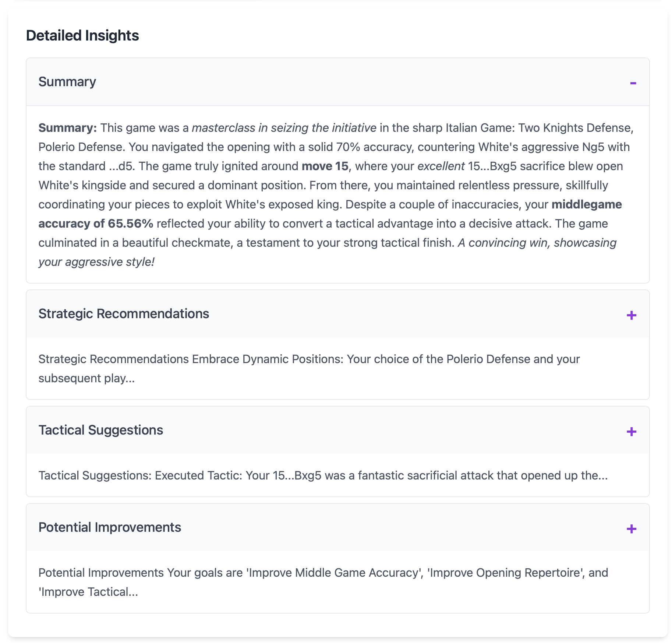This screenshot has width=672, height=643.
Task: Click the Tactical Suggestions preview text
Action: tap(323, 475)
